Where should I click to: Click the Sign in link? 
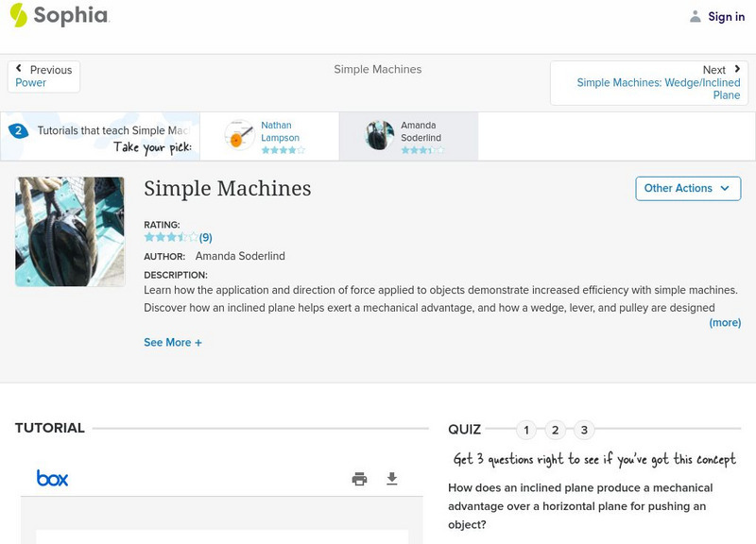(x=726, y=16)
